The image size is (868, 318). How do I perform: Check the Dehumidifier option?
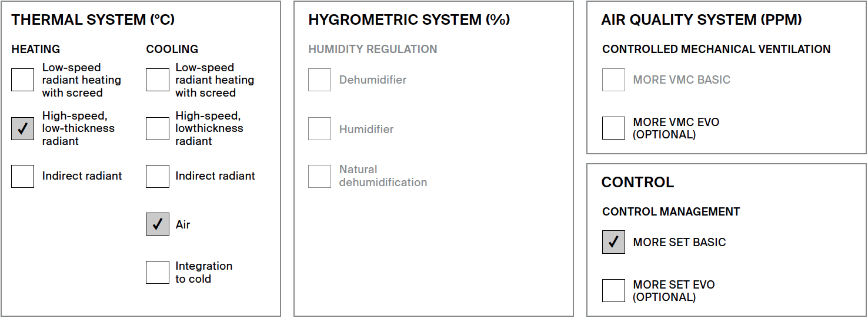coord(320,80)
